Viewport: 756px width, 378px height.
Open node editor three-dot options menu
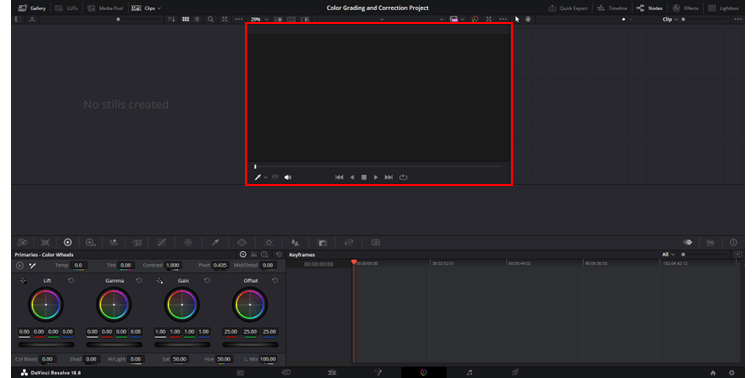[x=738, y=19]
